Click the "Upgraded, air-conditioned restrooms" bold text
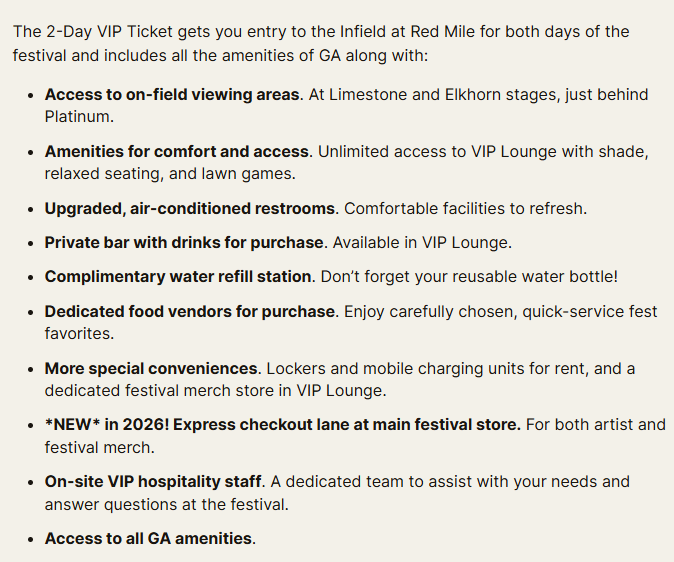Screen dimensions: 674x562 (190, 209)
